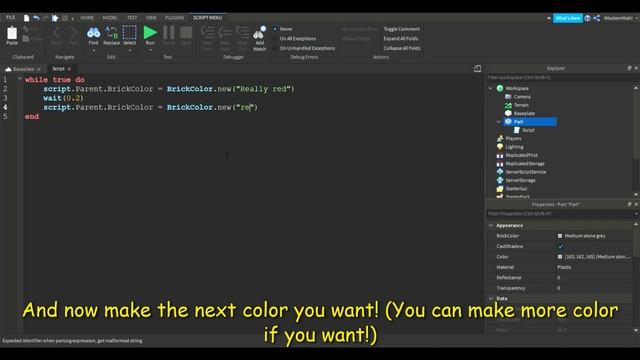Screen dimensions: 640x360
Task: Click the Paste clipboard icon
Action: [x=12, y=33]
